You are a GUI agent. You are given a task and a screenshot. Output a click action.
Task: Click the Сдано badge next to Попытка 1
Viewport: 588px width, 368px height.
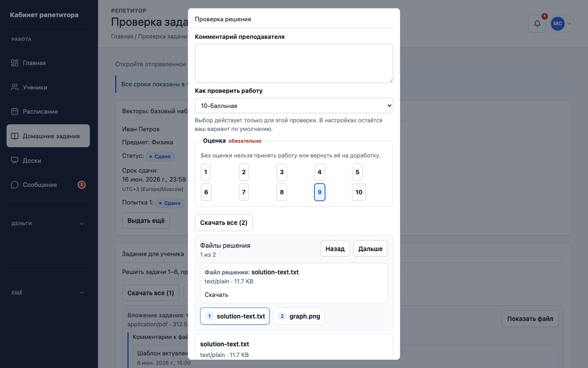coord(170,203)
